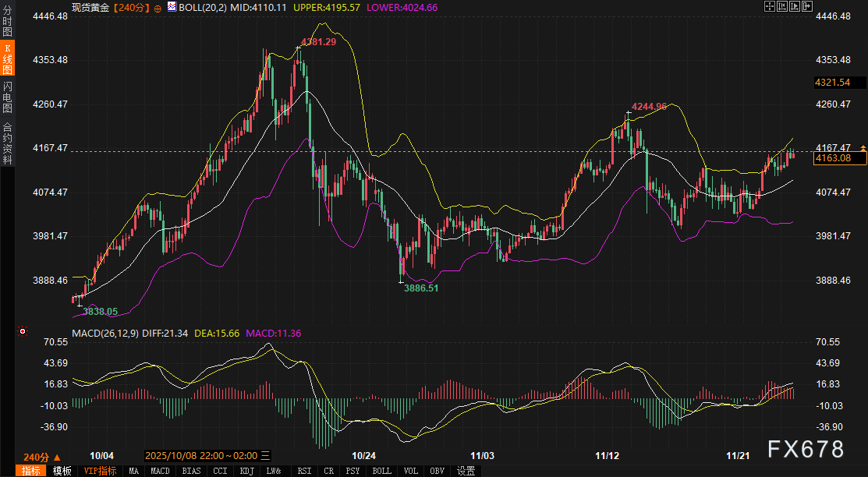Screen dimensions: 868x477
Task: Toggle the BOLL indicator in bottom bar
Action: (381, 471)
